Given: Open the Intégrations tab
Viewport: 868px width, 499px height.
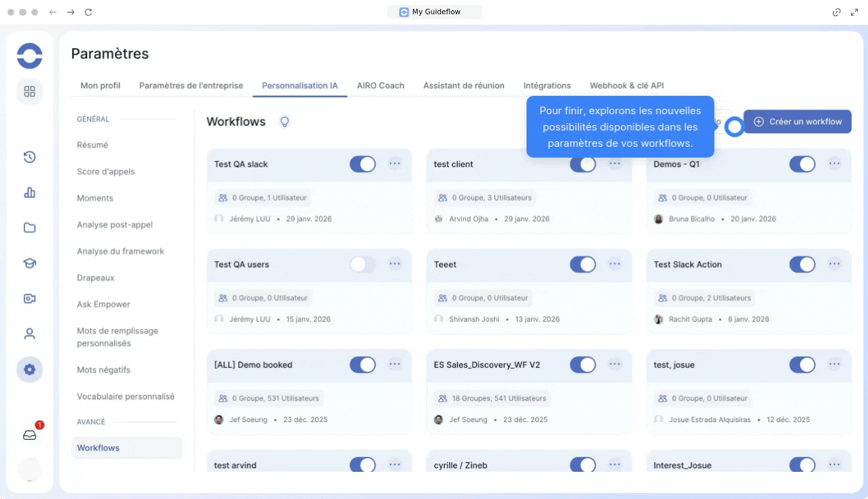Looking at the screenshot, I should (547, 86).
